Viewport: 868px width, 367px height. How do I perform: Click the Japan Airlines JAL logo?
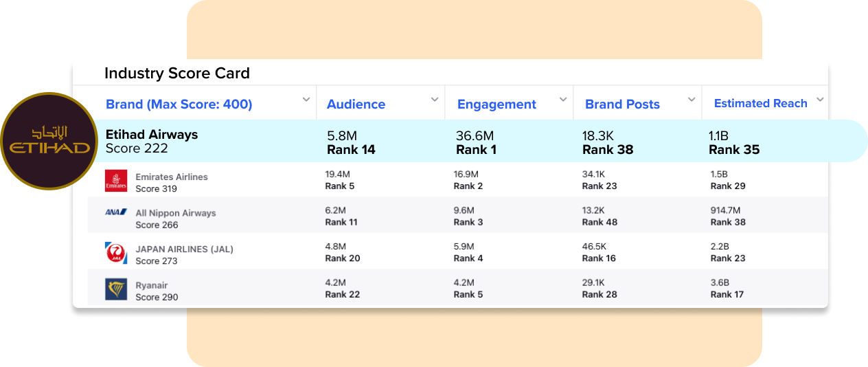tap(116, 254)
